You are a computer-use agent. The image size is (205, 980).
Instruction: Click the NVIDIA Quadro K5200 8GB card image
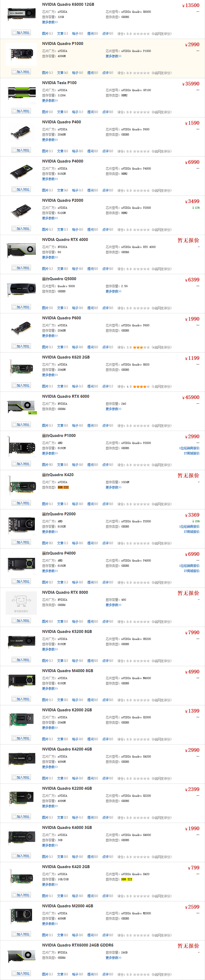21,641
